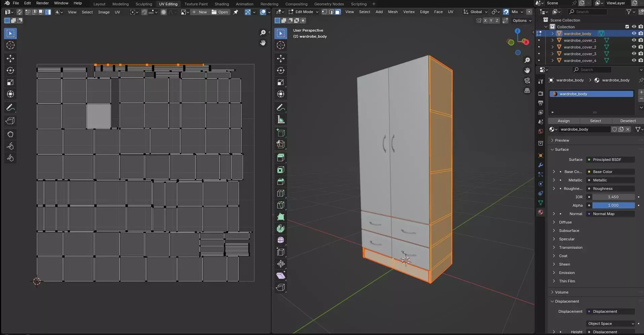The height and width of the screenshot is (335, 644).
Task: Select the Spin tool
Action: coord(281,229)
